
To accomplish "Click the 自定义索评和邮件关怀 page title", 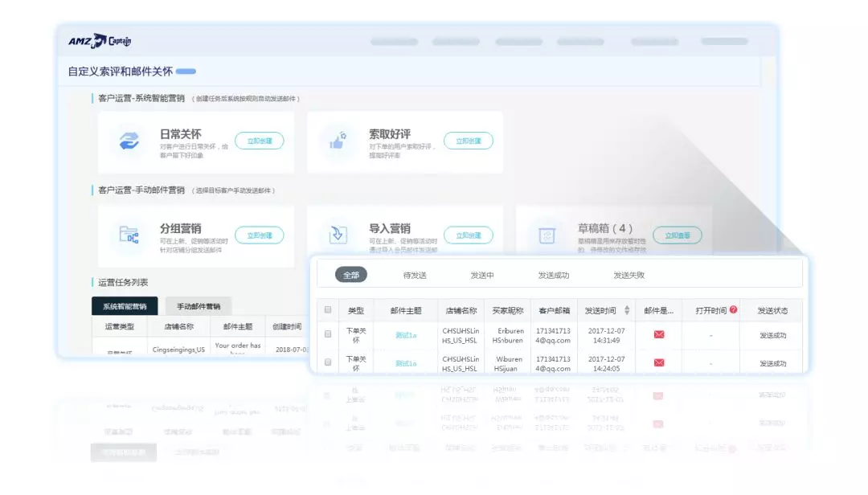I will (x=120, y=72).
